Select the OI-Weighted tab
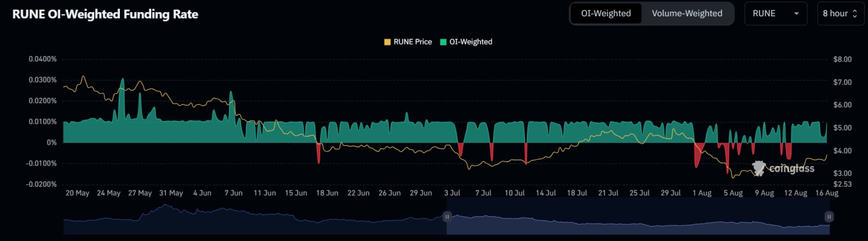 click(606, 13)
